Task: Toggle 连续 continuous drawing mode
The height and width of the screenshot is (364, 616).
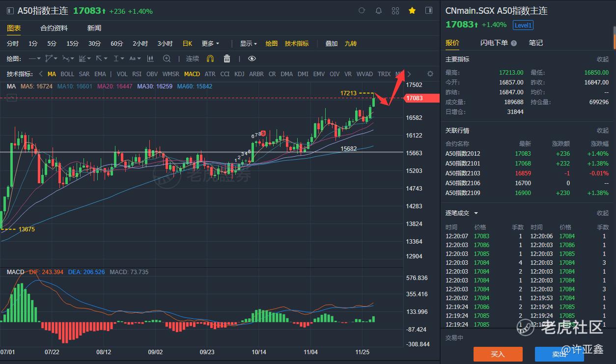Action: pyautogui.click(x=193, y=58)
